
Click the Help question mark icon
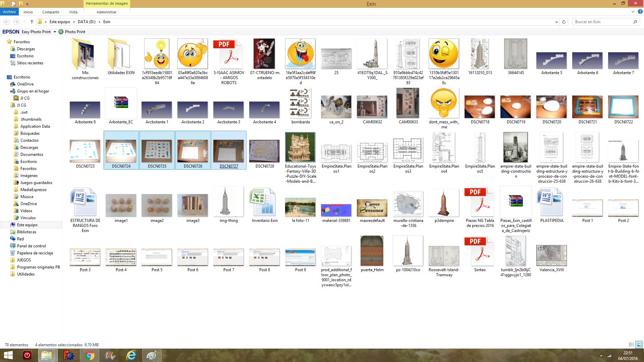click(x=640, y=12)
